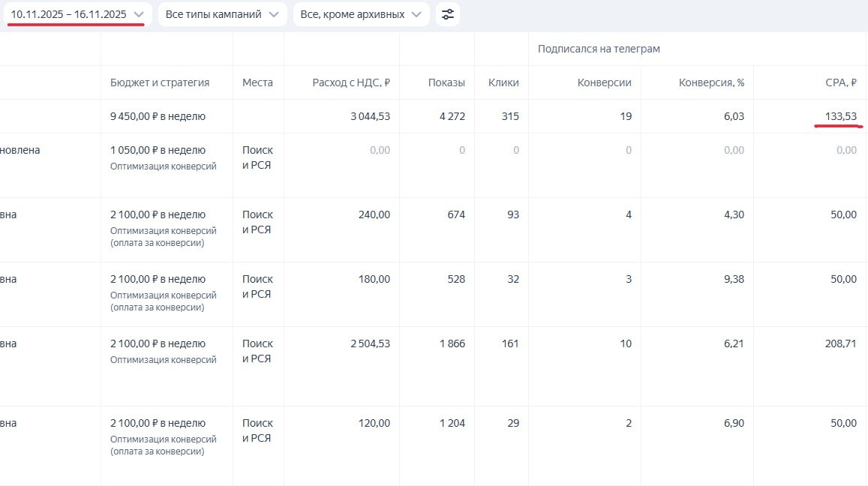Screen dimensions: 868x486
Task: Expand the 'Все типы кампаний' dropdown
Action: click(x=222, y=14)
